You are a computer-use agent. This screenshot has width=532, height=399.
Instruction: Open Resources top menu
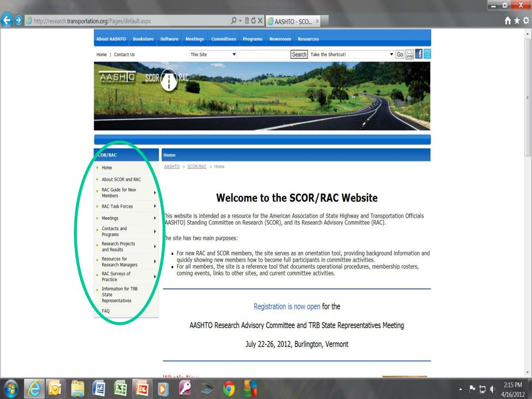[x=309, y=39]
